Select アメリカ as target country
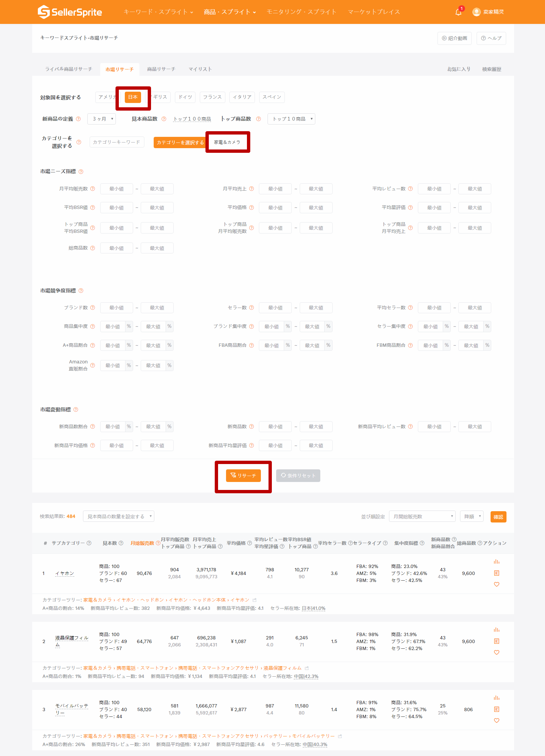The image size is (545, 756). click(x=107, y=97)
